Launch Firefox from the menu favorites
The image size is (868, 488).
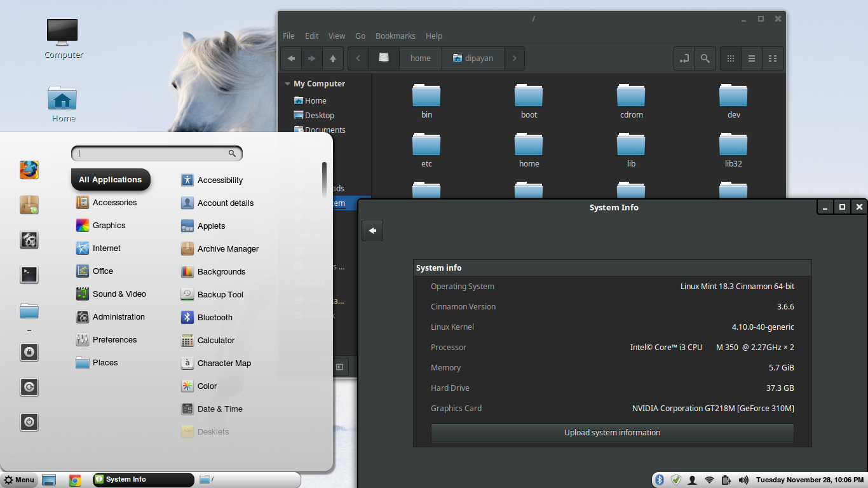coord(29,170)
